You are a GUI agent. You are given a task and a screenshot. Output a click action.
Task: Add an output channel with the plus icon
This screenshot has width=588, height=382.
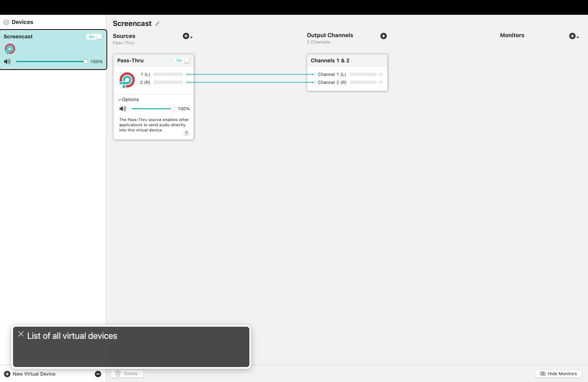click(383, 36)
